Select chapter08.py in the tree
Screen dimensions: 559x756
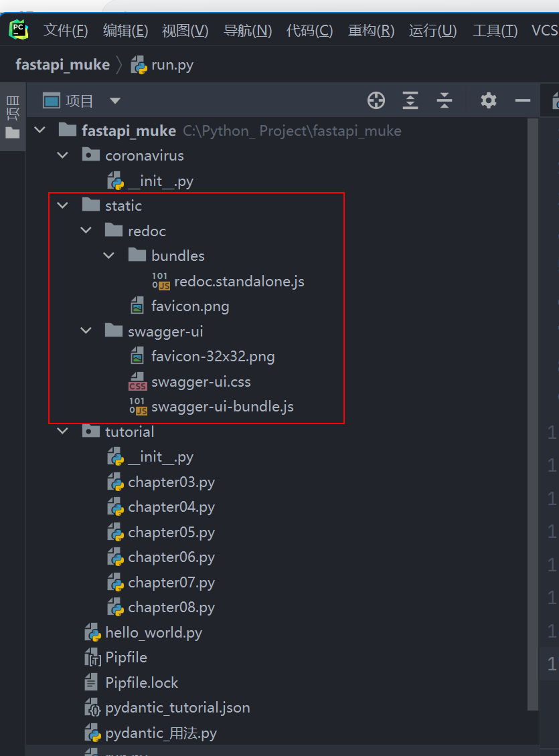click(x=171, y=607)
